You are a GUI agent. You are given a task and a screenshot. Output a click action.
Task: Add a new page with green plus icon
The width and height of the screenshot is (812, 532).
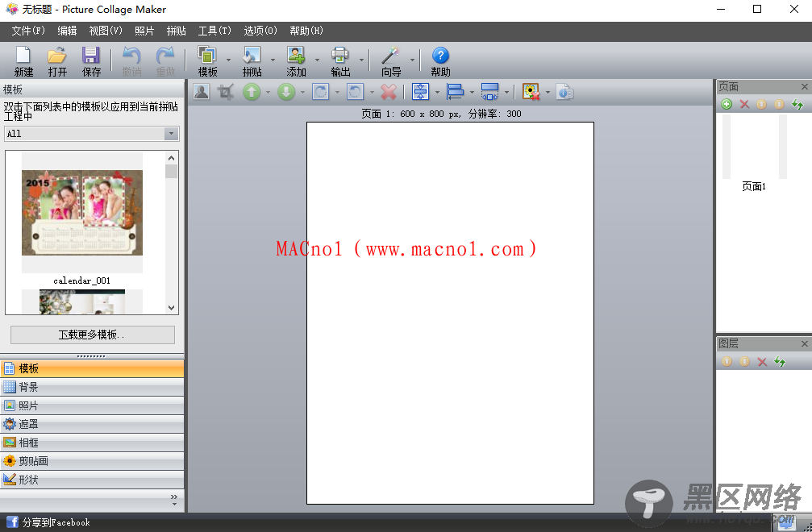pos(727,105)
